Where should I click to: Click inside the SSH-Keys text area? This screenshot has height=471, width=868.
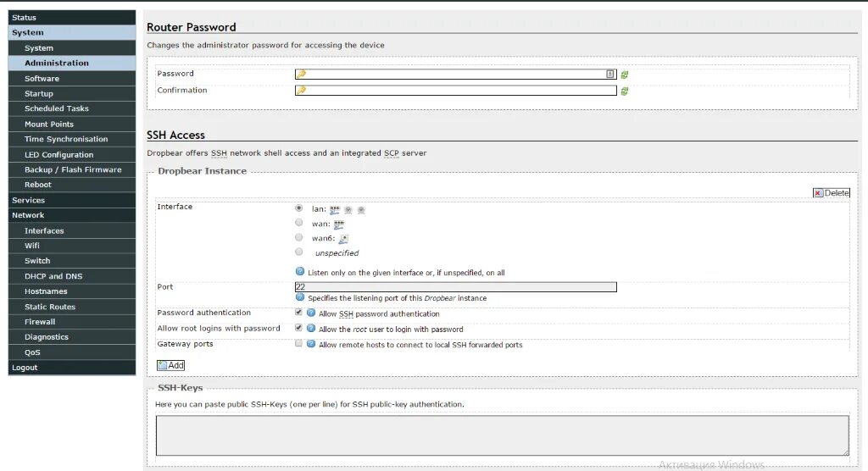(x=502, y=435)
